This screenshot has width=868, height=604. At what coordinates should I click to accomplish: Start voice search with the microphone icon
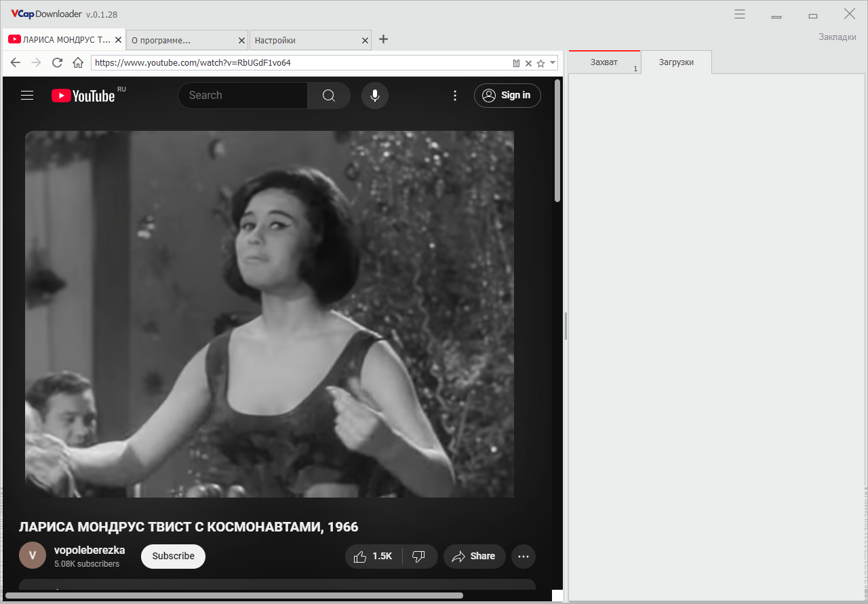[x=375, y=96]
